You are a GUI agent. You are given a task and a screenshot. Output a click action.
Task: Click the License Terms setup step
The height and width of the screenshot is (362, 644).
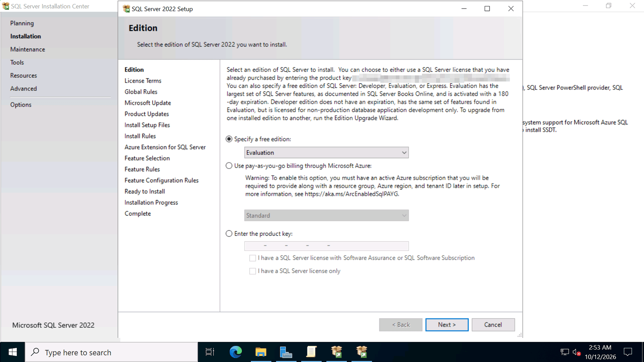pos(143,81)
